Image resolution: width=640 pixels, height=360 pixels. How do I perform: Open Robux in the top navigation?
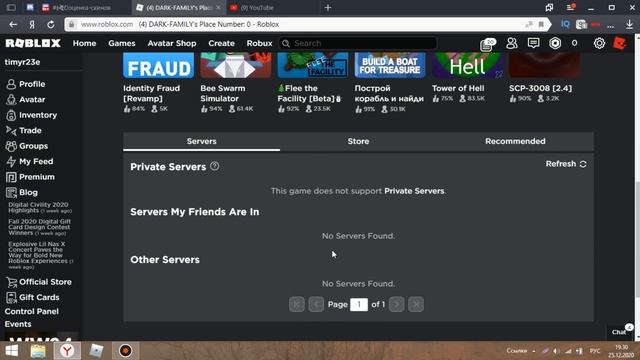click(259, 43)
